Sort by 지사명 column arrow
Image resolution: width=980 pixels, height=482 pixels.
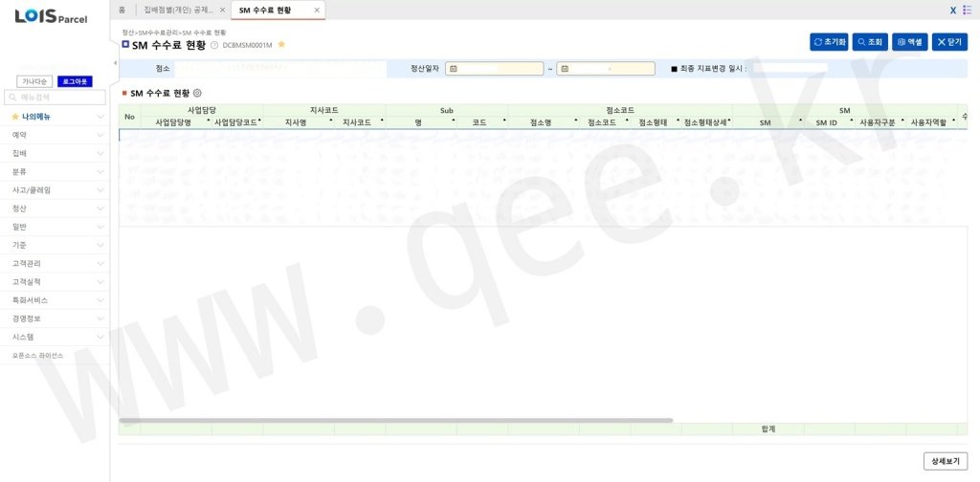pos(330,120)
